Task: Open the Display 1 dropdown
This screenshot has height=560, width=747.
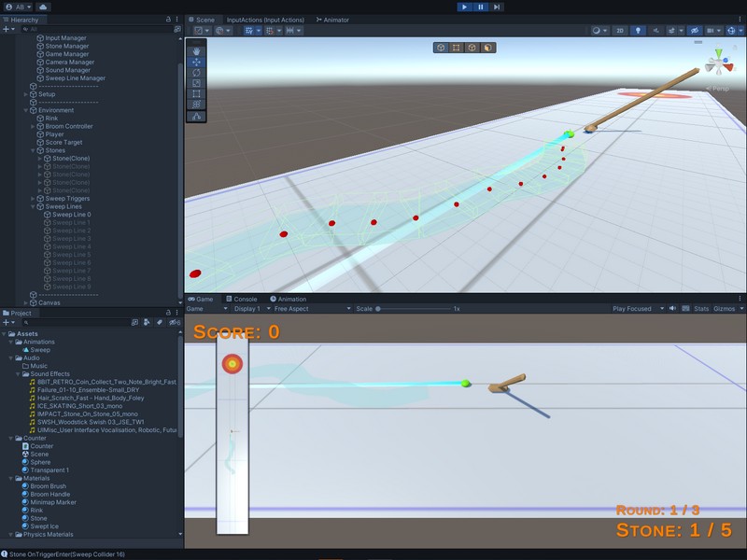Action: [x=252, y=309]
